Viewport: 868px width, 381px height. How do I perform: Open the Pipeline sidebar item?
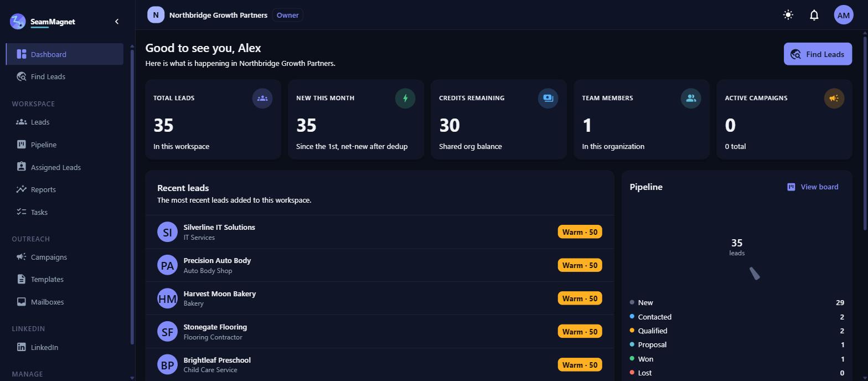[x=65, y=145]
